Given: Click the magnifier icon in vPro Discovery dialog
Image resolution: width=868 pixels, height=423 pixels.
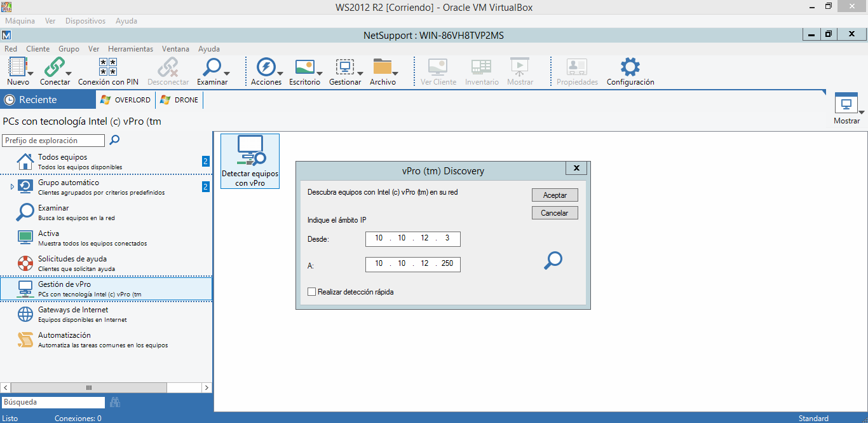Looking at the screenshot, I should pyautogui.click(x=553, y=260).
